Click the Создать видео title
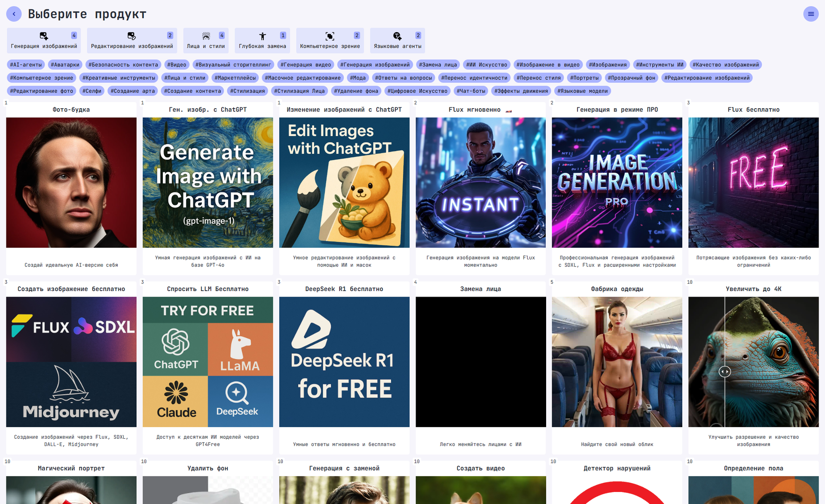The height and width of the screenshot is (504, 825). 480,468
